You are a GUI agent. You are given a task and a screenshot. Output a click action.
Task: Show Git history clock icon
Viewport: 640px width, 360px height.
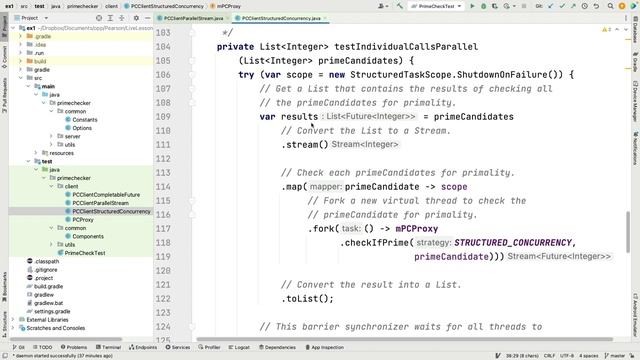tap(584, 6)
